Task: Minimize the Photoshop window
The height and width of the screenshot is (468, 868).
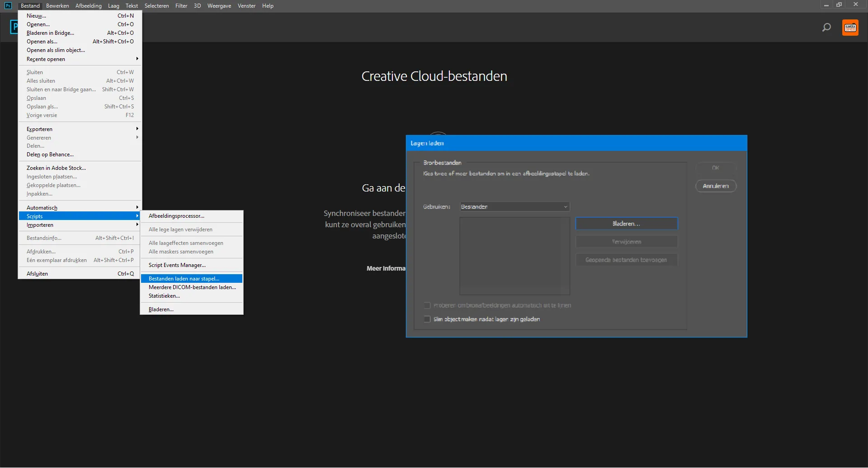Action: click(826, 5)
